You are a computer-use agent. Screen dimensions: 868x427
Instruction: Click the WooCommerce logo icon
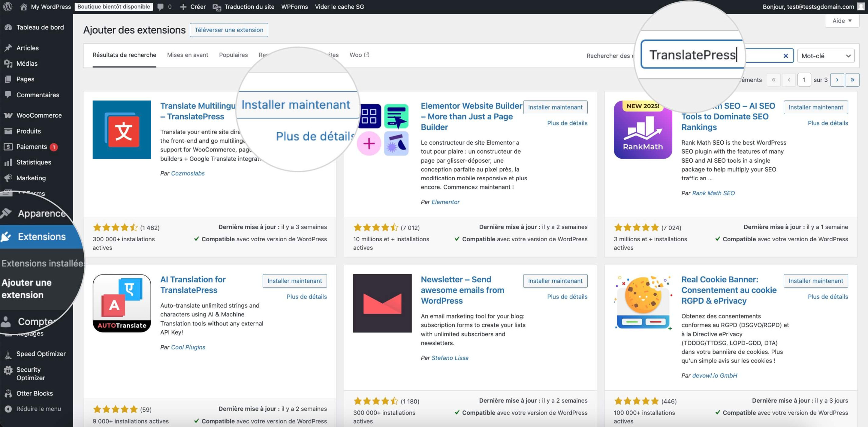click(8, 115)
